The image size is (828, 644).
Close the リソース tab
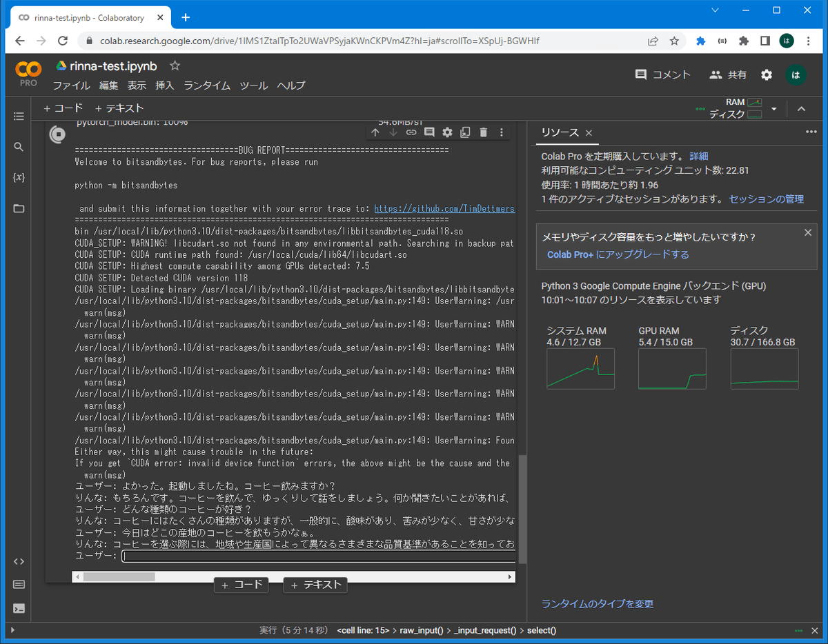pos(589,132)
